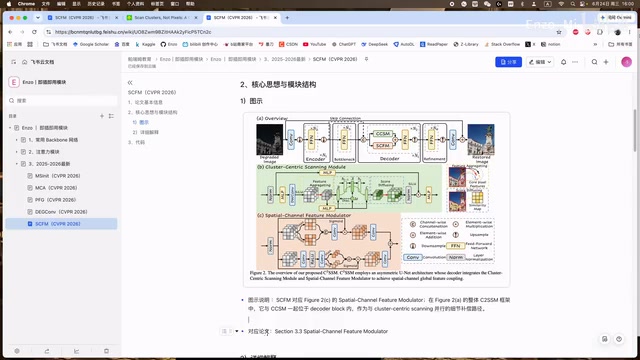
Task: Expand the arrow of node numbered 2
Action: tap(17, 152)
